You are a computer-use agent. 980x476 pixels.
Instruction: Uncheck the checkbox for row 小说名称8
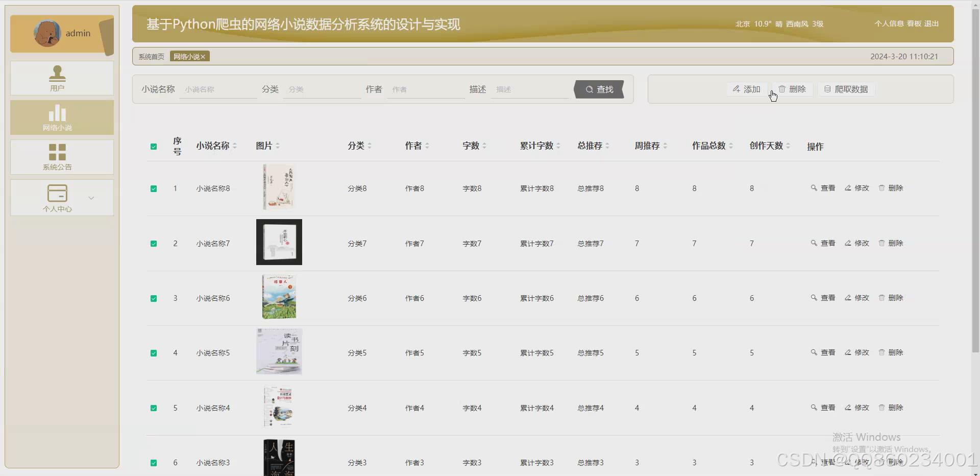pos(154,189)
